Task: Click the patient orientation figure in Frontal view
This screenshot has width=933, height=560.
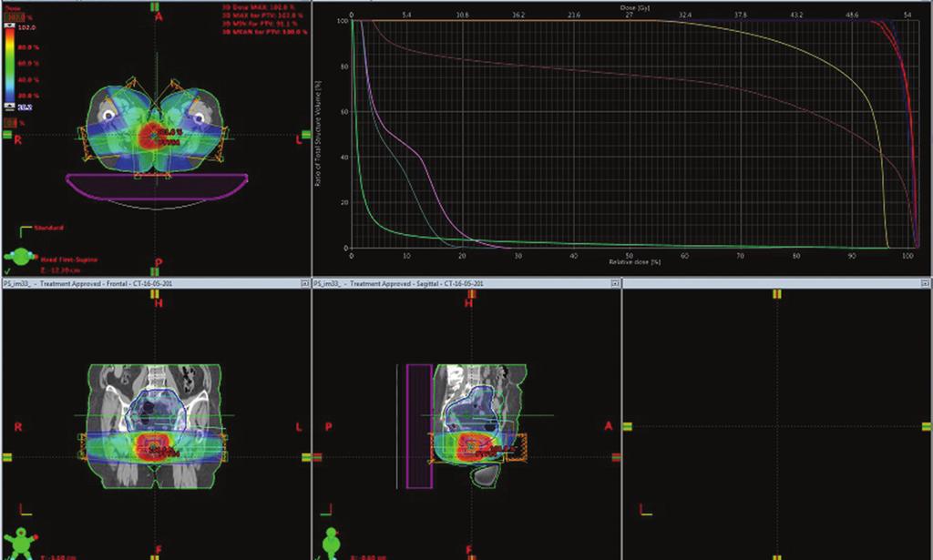Action: tap(20, 542)
